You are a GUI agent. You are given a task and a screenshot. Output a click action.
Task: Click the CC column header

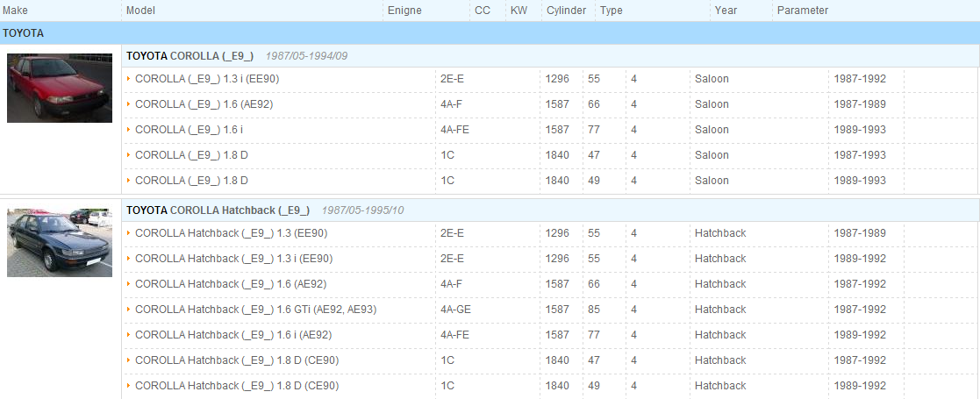483,11
